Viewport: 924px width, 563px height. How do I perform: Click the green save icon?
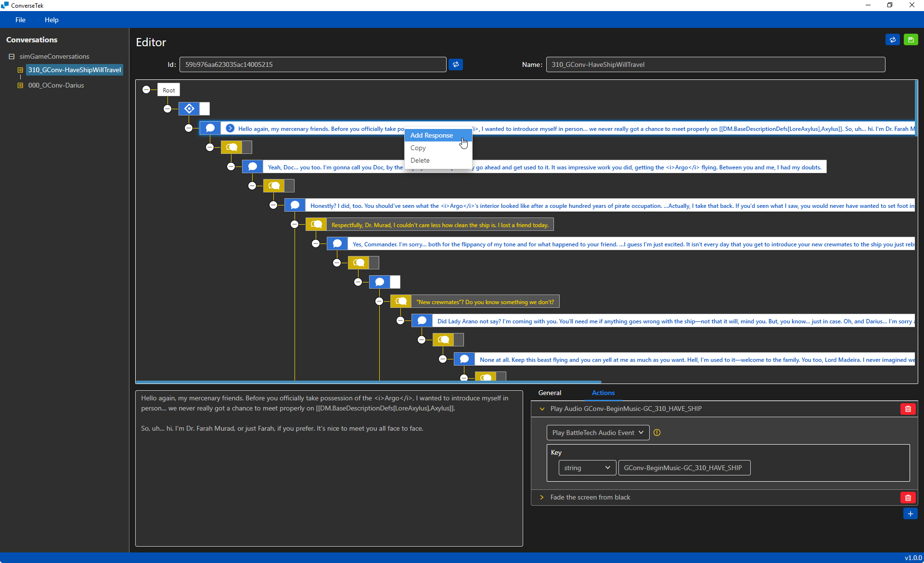pos(911,40)
